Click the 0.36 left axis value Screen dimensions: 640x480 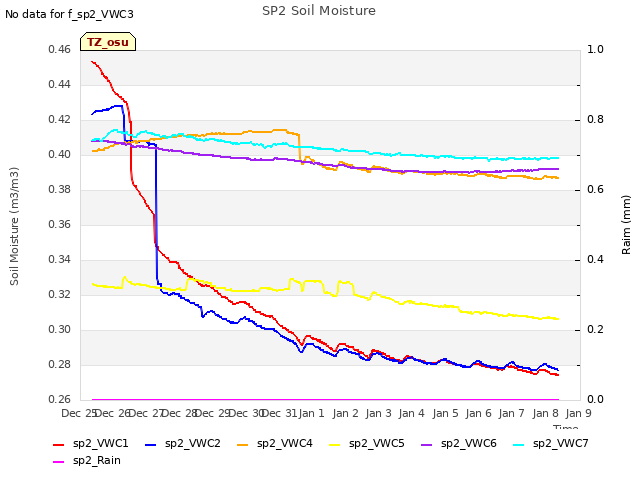point(60,224)
